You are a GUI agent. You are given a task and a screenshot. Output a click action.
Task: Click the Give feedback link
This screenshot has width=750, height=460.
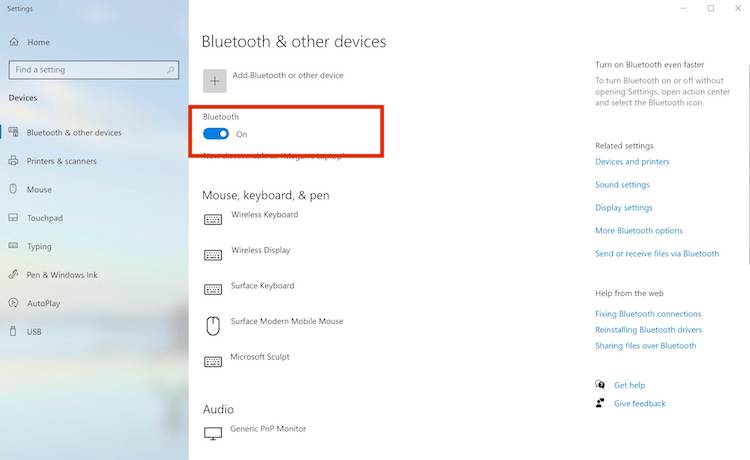click(640, 403)
